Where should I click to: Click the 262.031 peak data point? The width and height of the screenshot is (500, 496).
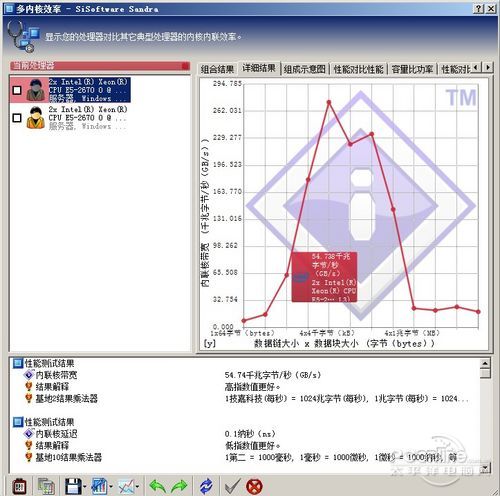(329, 102)
